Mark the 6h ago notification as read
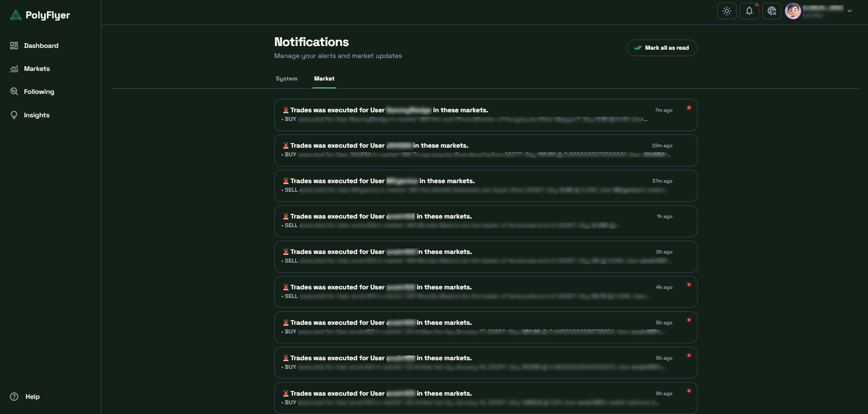 [689, 391]
